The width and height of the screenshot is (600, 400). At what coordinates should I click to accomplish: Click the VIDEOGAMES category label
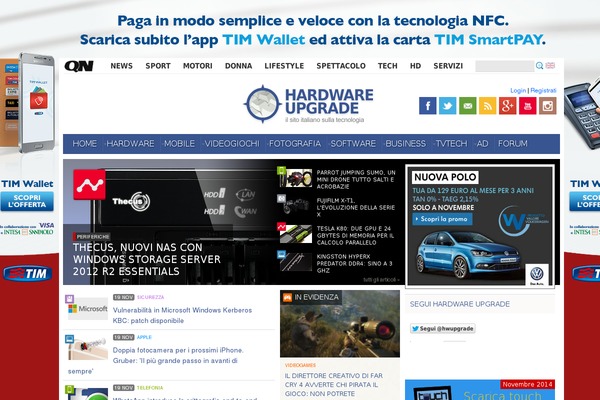300,365
